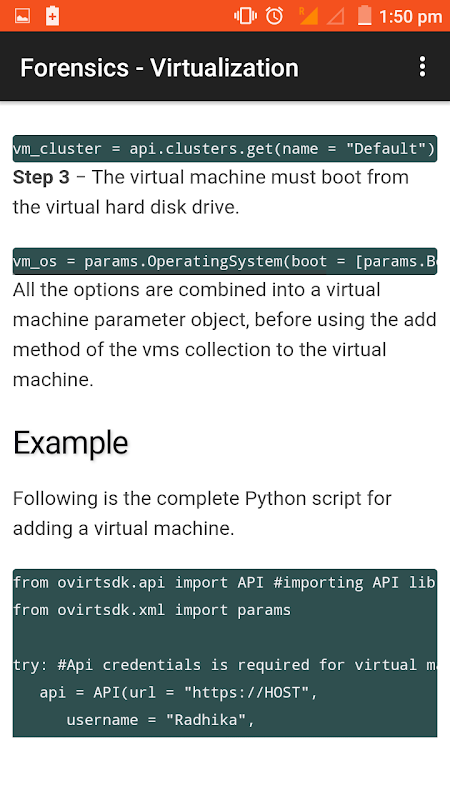The height and width of the screenshot is (800, 450).
Task: Tap the Forensics - Virtualization title
Action: 159,67
